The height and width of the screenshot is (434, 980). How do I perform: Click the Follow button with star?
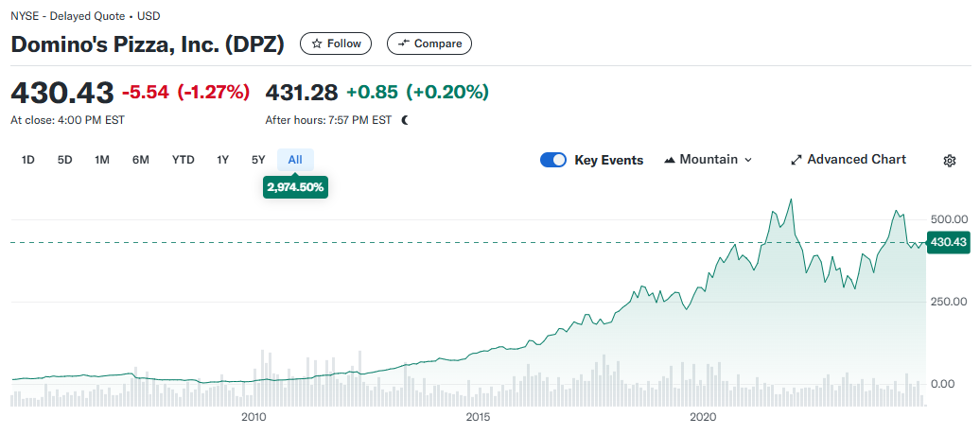pyautogui.click(x=336, y=43)
